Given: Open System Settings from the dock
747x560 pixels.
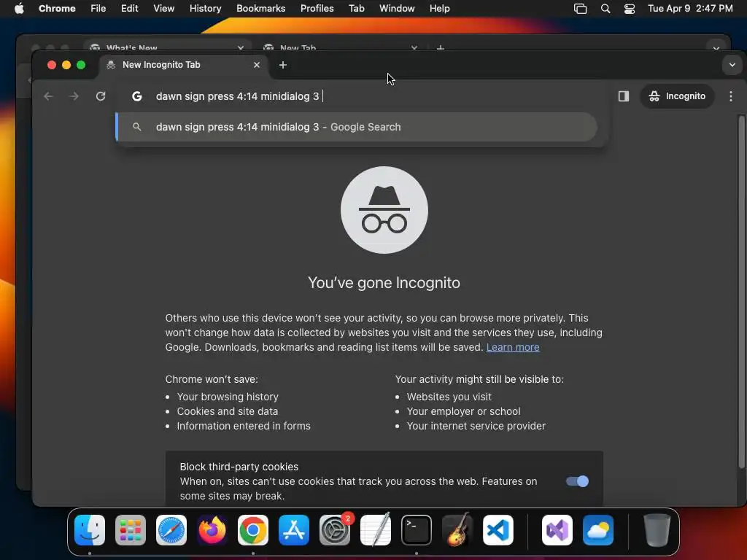Looking at the screenshot, I should point(334,530).
